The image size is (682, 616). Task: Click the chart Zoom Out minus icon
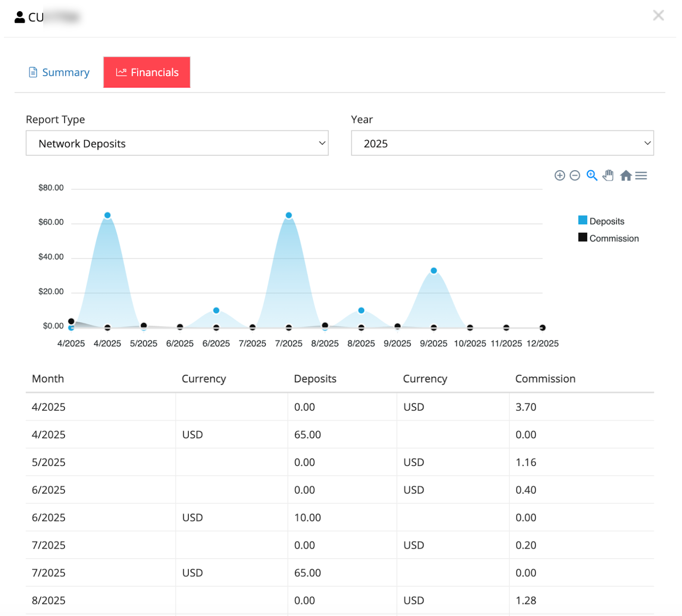pyautogui.click(x=574, y=175)
